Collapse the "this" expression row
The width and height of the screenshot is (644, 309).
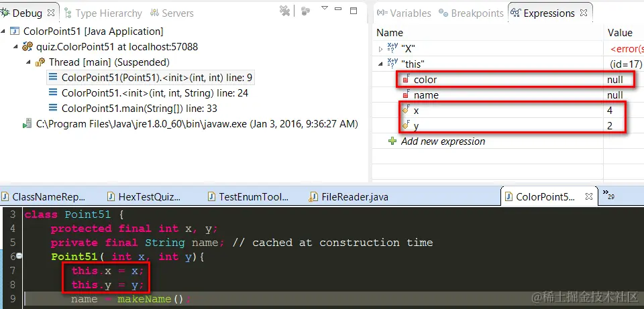pos(380,64)
